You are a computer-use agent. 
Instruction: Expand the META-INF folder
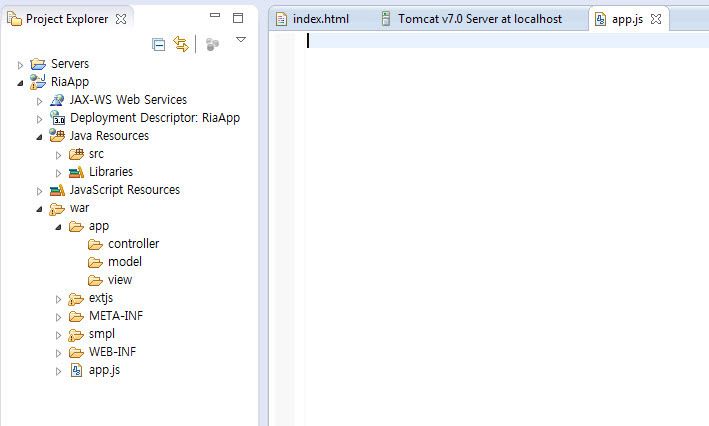click(58, 317)
